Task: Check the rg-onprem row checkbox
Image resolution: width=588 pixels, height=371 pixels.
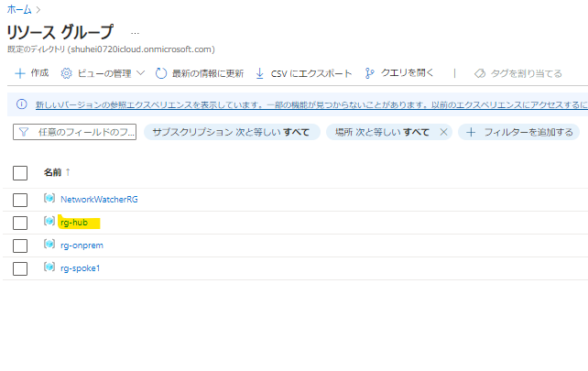Action: click(20, 246)
